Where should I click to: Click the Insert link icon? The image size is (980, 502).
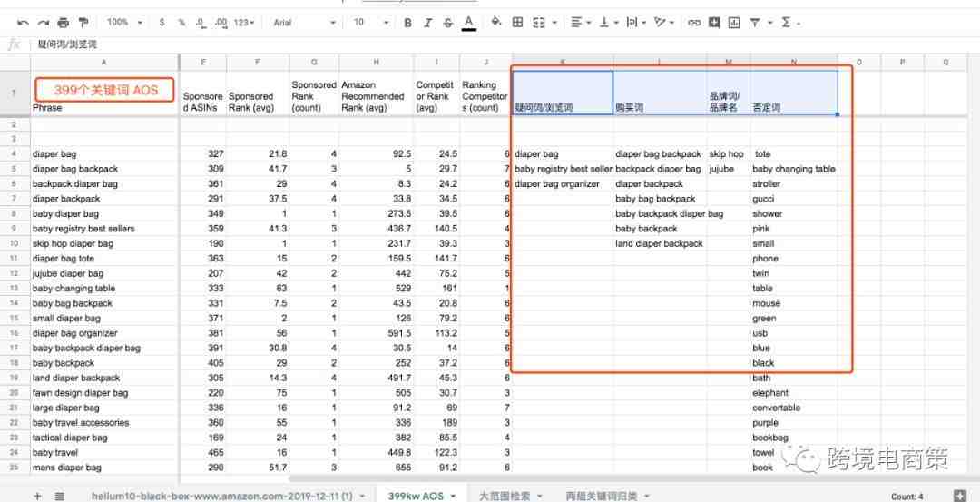coord(694,22)
